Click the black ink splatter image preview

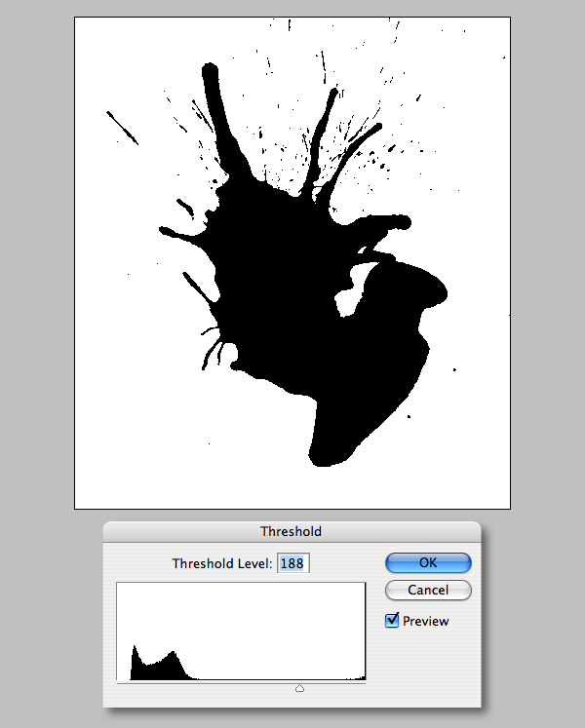292,263
